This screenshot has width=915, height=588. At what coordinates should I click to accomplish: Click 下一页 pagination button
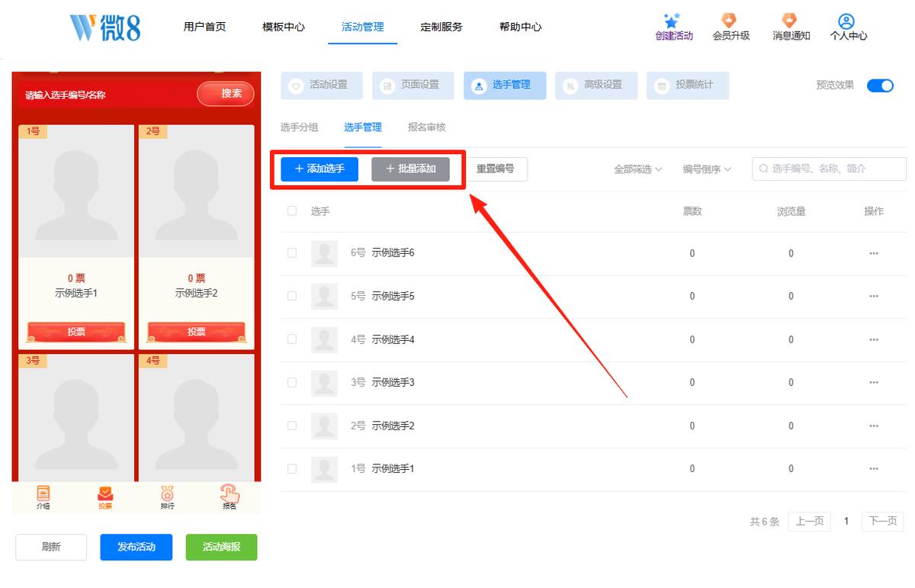tap(883, 522)
